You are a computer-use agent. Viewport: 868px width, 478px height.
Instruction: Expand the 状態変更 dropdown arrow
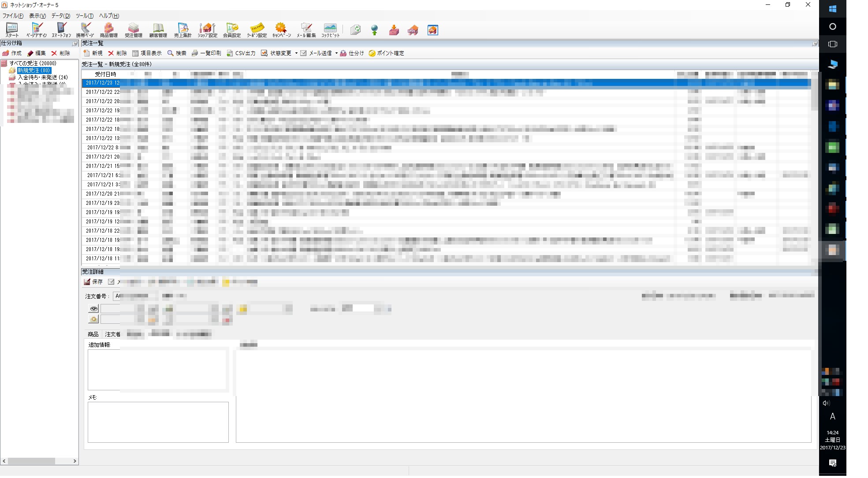(296, 53)
